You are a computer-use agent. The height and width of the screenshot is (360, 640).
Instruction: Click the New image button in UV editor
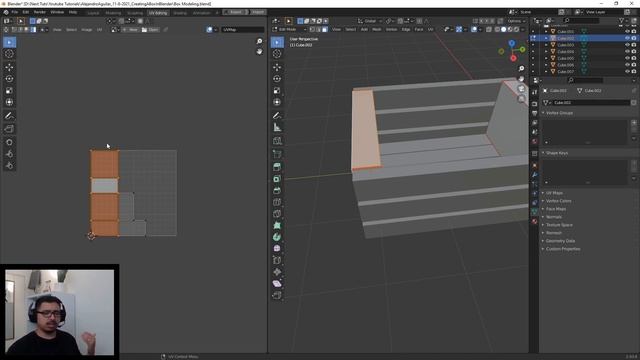pos(131,29)
